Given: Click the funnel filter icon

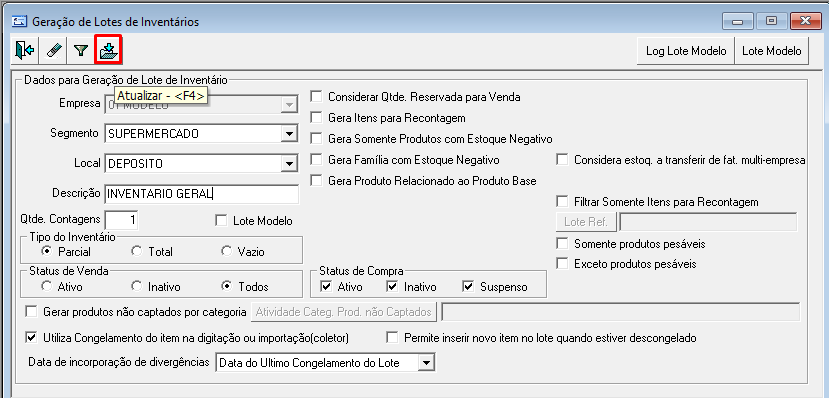Looking at the screenshot, I should pos(80,51).
